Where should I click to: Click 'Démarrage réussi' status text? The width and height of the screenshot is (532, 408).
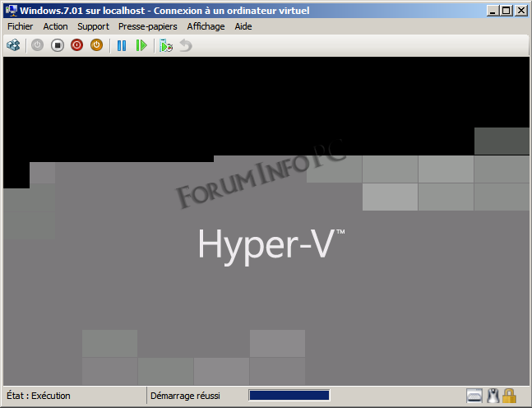[x=185, y=396]
